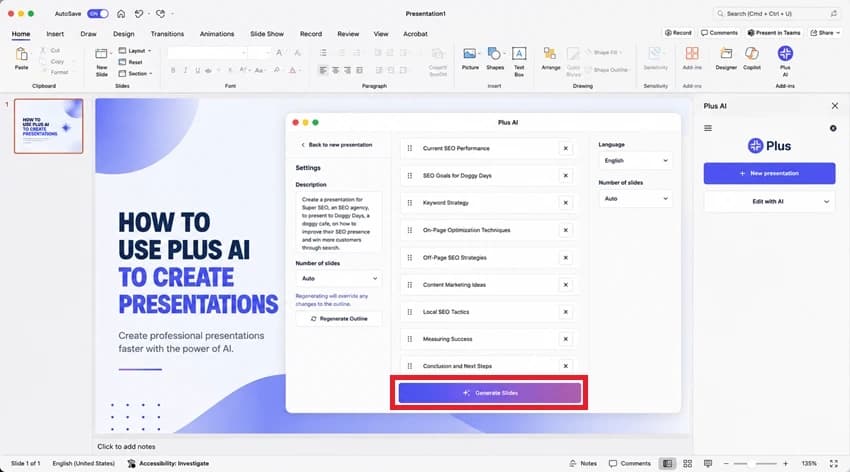This screenshot has width=850, height=472.
Task: Click the New presentation button
Action: click(x=769, y=173)
